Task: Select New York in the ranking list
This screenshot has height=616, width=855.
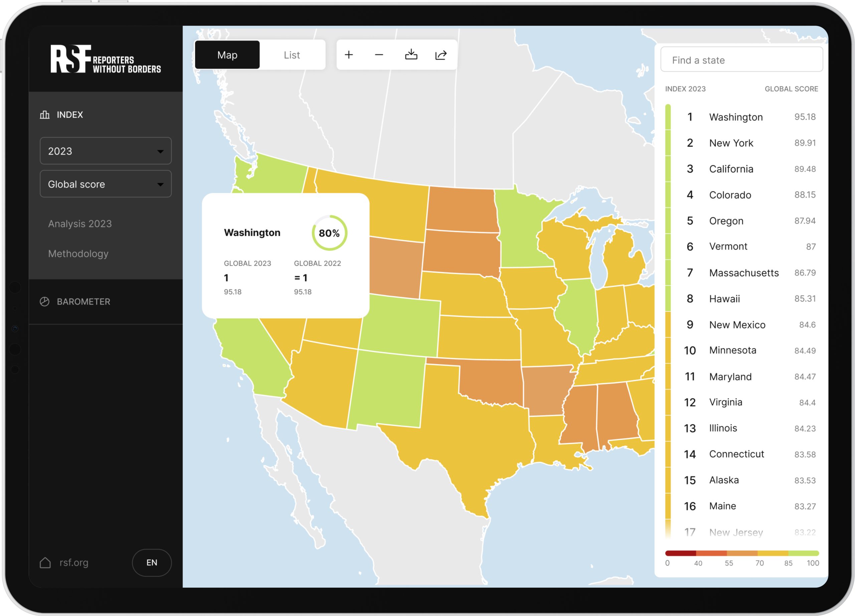Action: pos(731,143)
